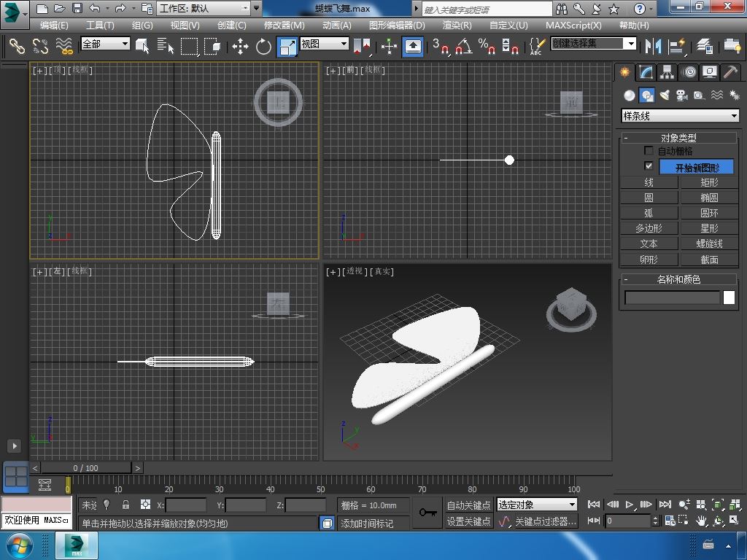Select the Select and Move tool
Image resolution: width=747 pixels, height=560 pixels.
click(240, 47)
